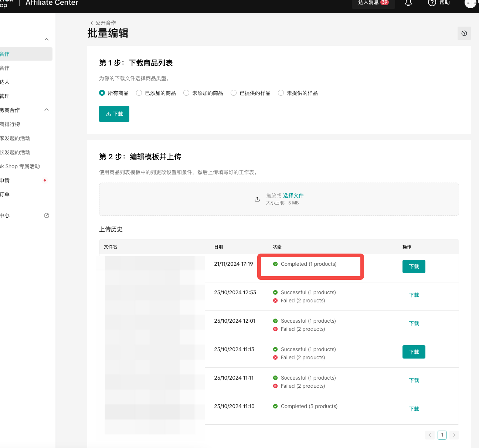The height and width of the screenshot is (448, 479).
Task: Go back via 公开合作 breadcrumb
Action: point(103,23)
